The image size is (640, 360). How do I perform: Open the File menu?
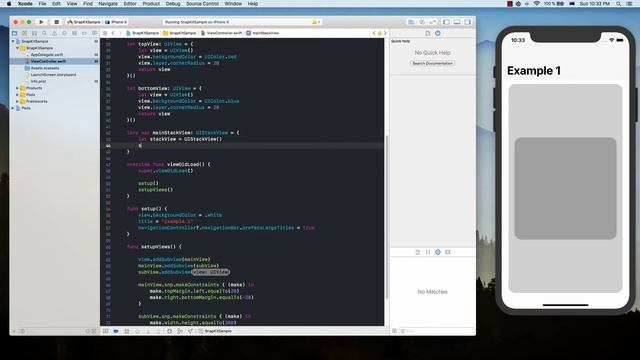42,4
